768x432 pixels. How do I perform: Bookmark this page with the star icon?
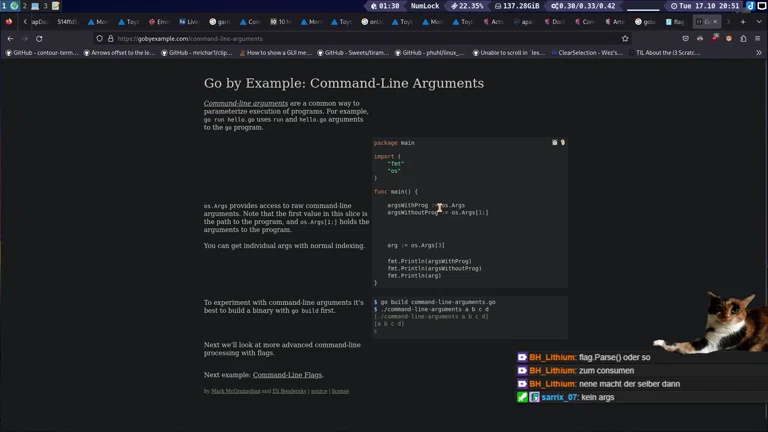625,38
